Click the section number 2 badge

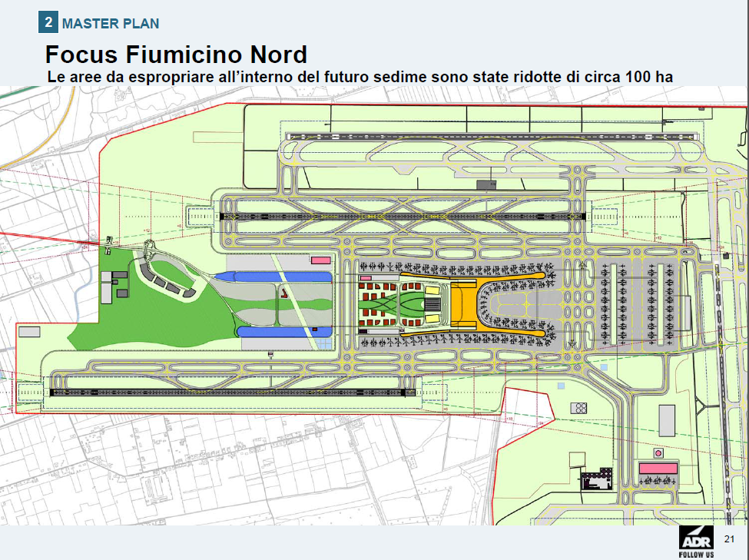tap(48, 22)
